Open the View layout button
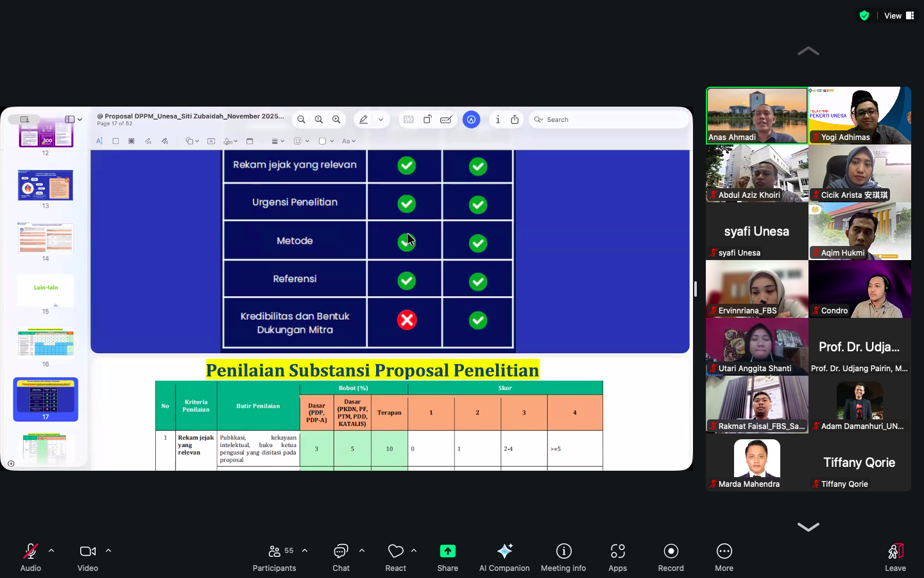 pyautogui.click(x=898, y=15)
